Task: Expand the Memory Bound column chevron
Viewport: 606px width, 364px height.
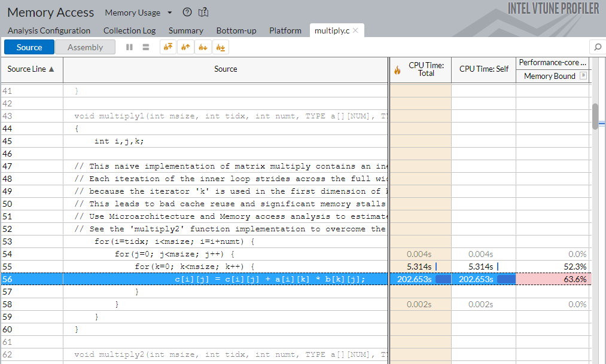Action: click(x=583, y=76)
